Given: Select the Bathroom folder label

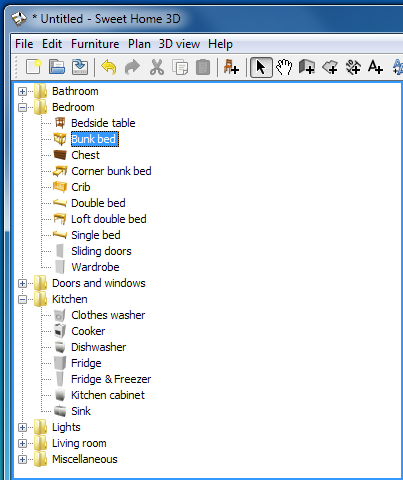Looking at the screenshot, I should pos(75,91).
